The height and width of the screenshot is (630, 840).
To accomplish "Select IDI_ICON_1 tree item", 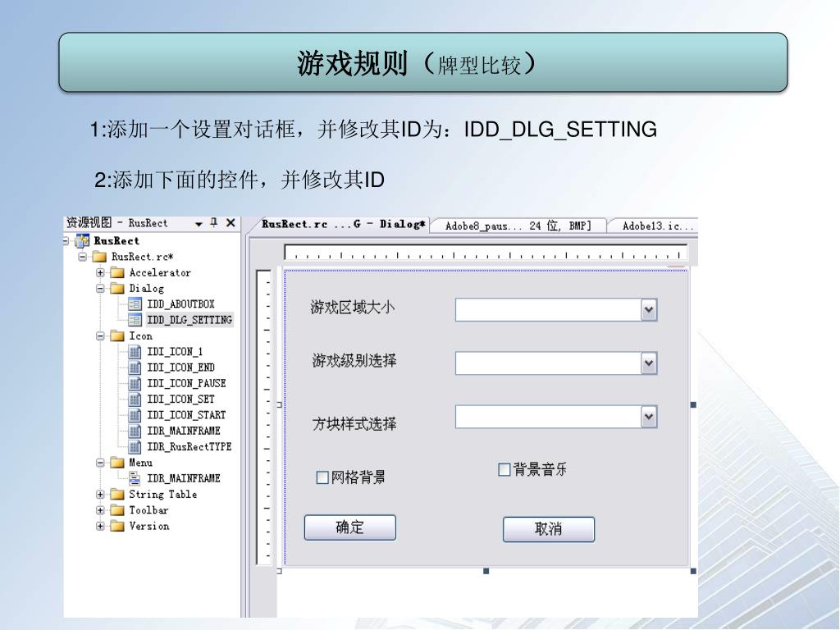I will (175, 352).
